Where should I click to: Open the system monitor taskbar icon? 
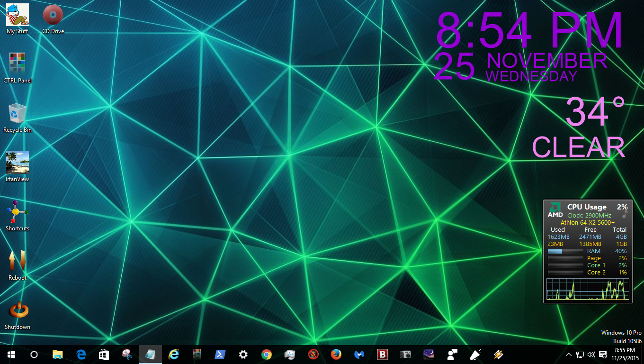point(289,355)
